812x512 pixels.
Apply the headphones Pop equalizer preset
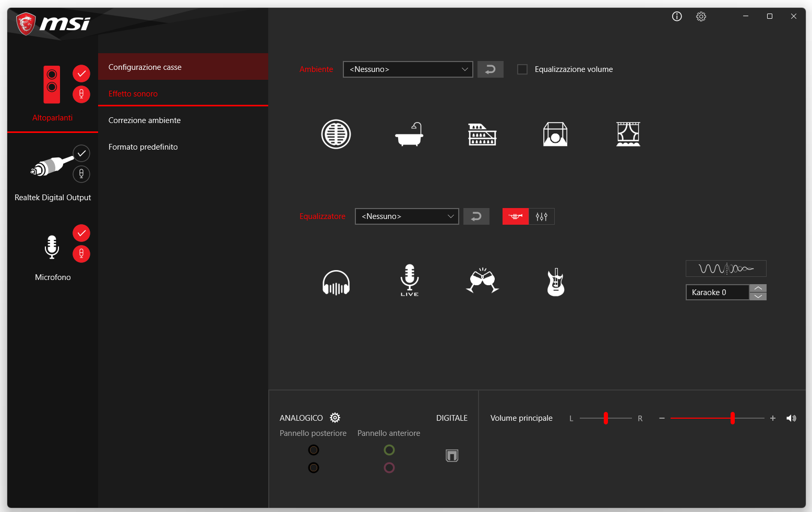336,283
